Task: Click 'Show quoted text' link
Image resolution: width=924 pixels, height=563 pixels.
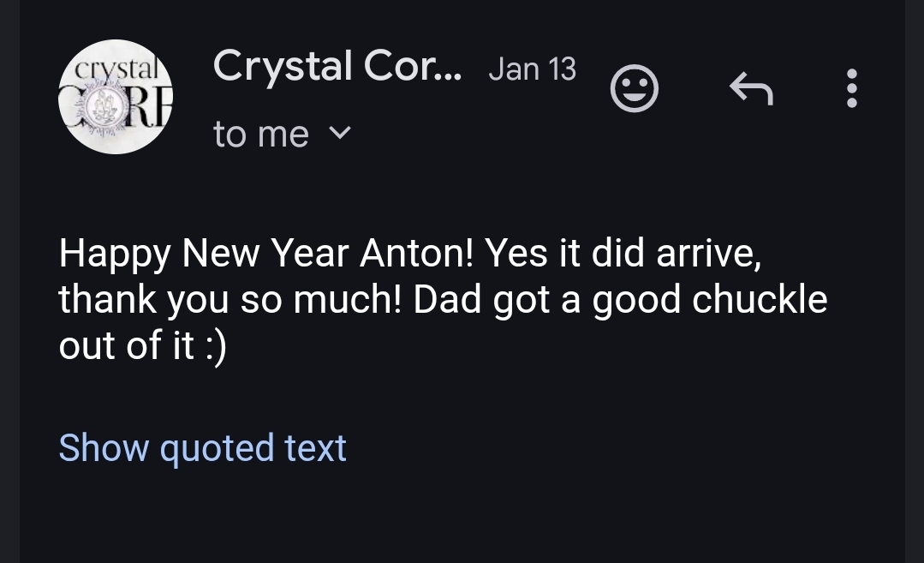Action: click(x=203, y=448)
